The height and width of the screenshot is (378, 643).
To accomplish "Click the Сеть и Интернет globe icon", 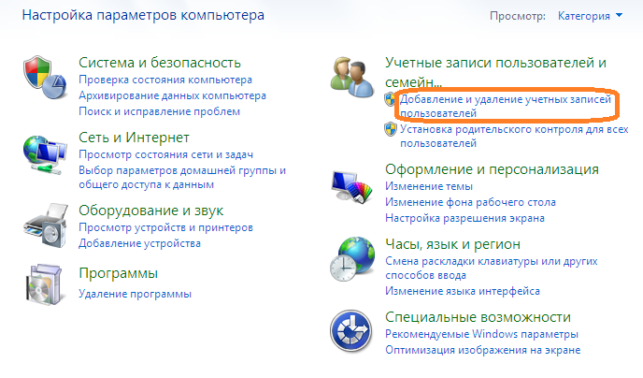I will point(45,155).
